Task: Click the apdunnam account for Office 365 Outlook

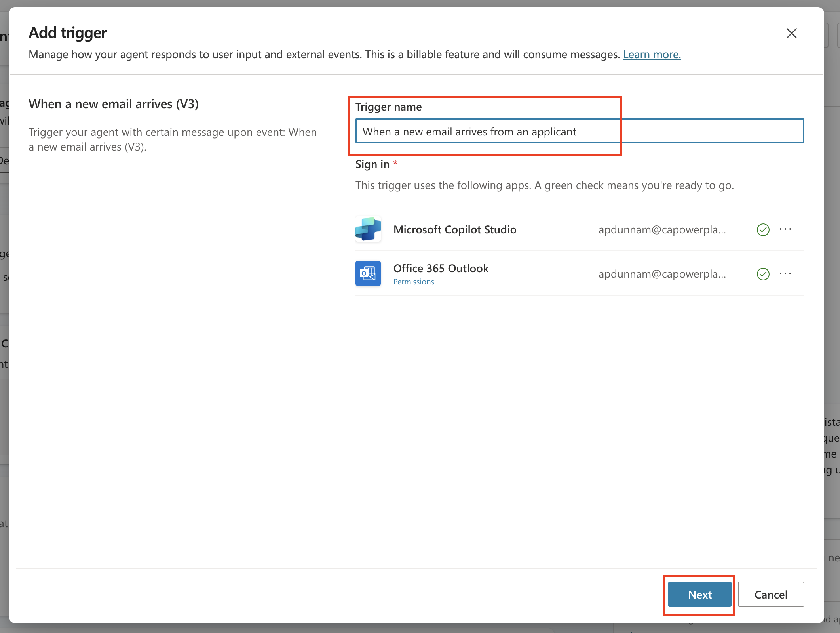Action: [x=662, y=274]
